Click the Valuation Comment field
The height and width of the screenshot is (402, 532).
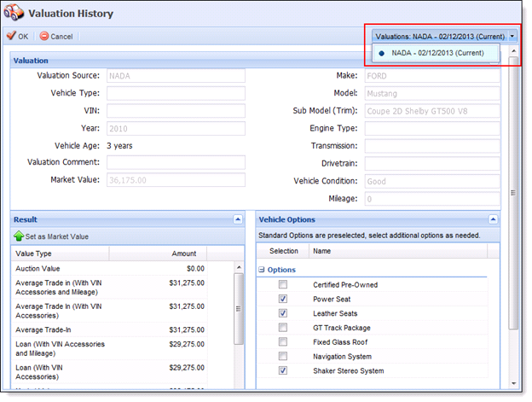[x=176, y=162]
